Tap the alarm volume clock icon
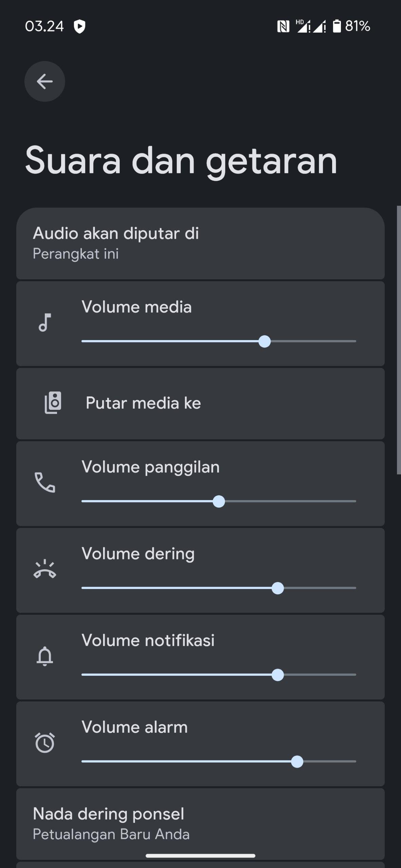This screenshot has width=401, height=868. click(x=45, y=743)
